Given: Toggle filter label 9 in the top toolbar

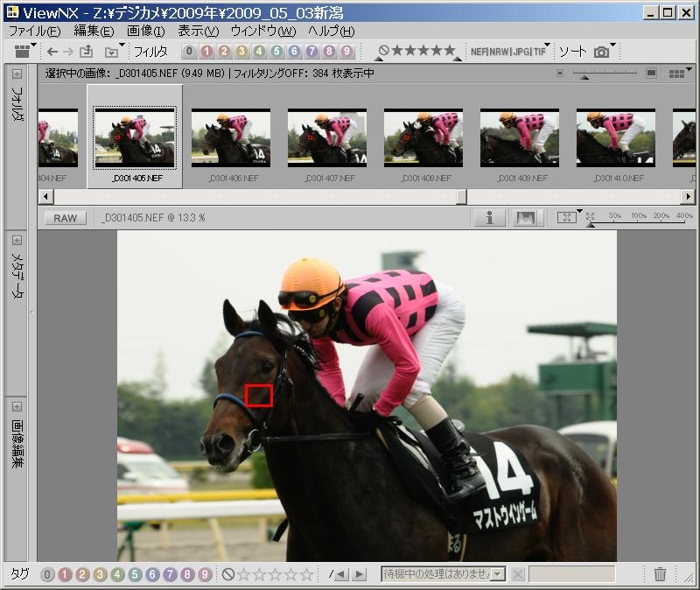Looking at the screenshot, I should click(346, 52).
